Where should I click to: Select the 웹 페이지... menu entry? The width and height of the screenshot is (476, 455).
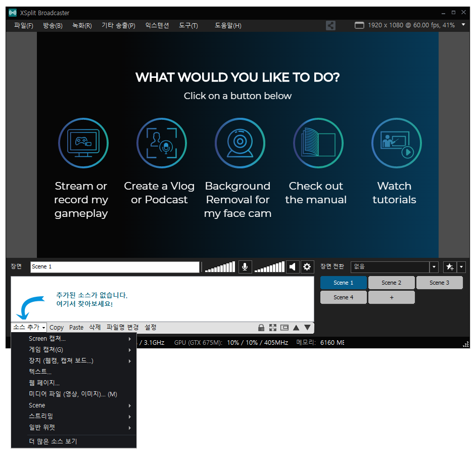73,383
